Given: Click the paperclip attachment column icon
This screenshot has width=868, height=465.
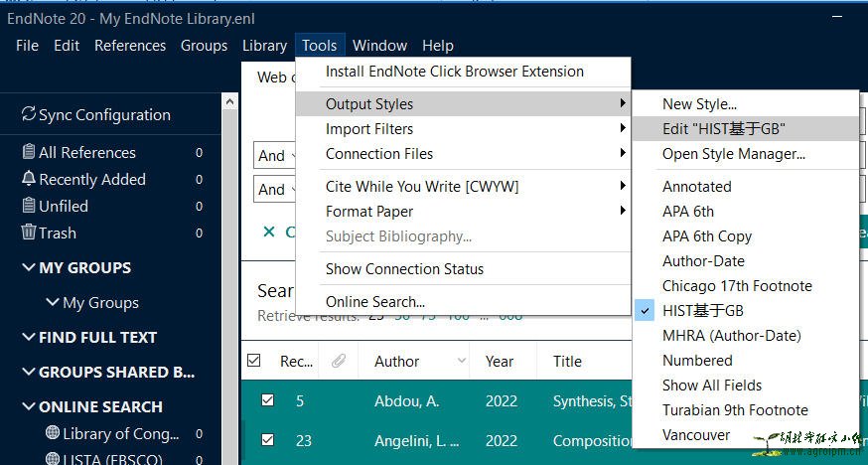Looking at the screenshot, I should point(338,362).
